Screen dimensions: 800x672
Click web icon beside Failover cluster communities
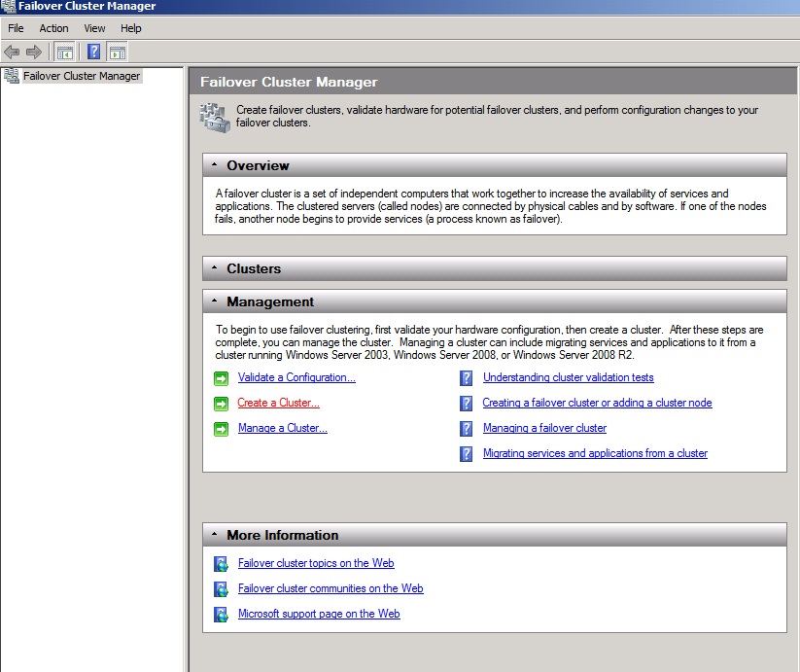point(221,589)
